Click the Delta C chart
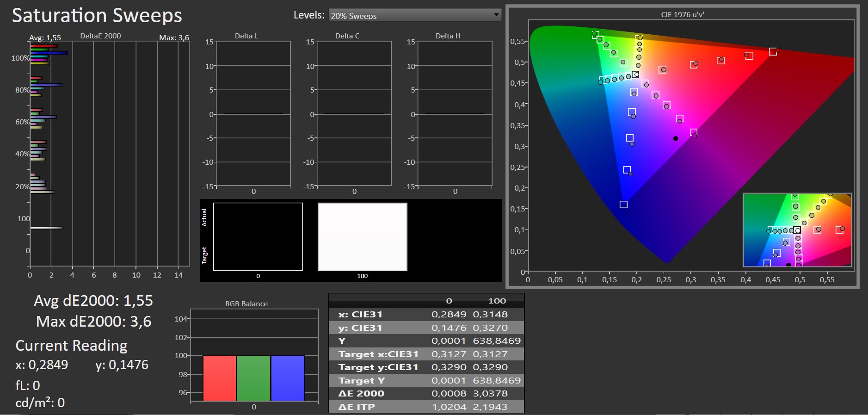 point(354,114)
